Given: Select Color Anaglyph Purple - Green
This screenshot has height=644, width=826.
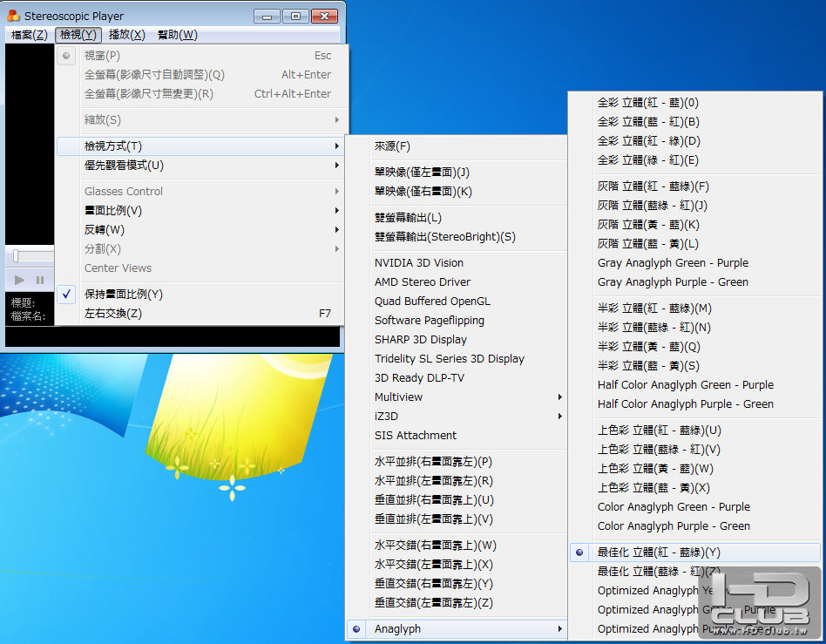Looking at the screenshot, I should [x=695, y=526].
